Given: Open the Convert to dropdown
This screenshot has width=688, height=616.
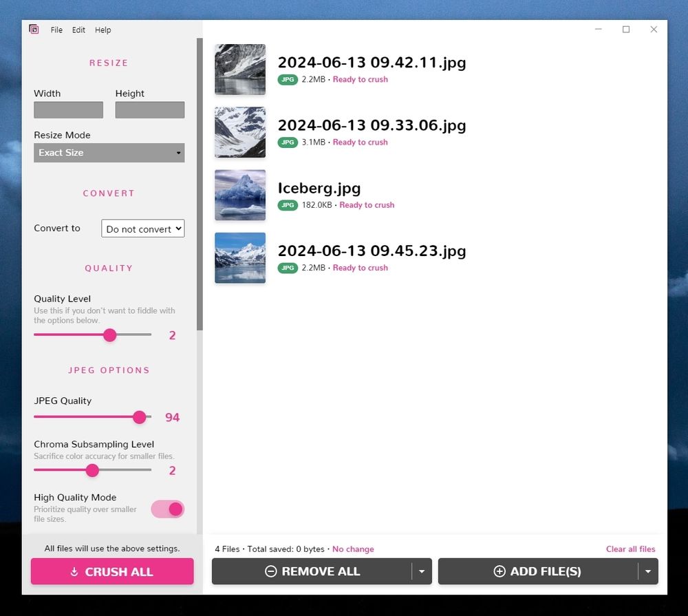Looking at the screenshot, I should [143, 229].
